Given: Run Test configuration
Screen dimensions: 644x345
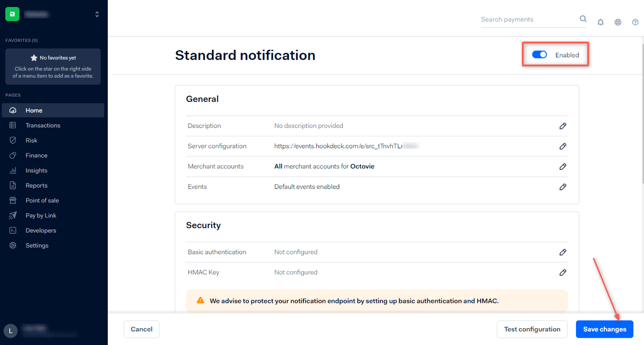Looking at the screenshot, I should (532, 329).
